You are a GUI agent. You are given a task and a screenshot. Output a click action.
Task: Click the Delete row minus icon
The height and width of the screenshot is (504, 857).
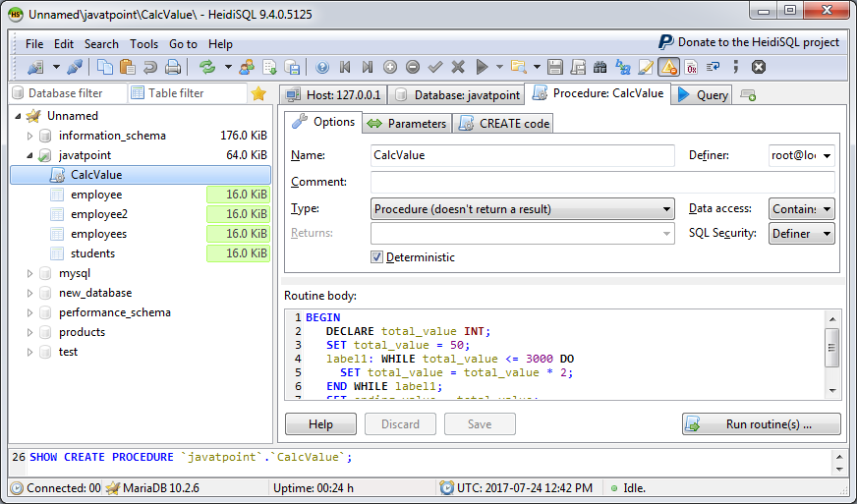click(x=413, y=67)
